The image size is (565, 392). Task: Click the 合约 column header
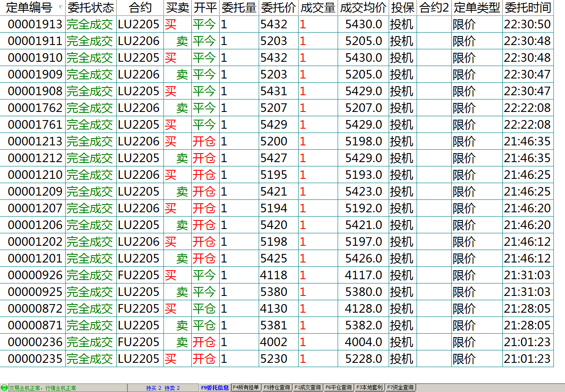click(x=140, y=8)
